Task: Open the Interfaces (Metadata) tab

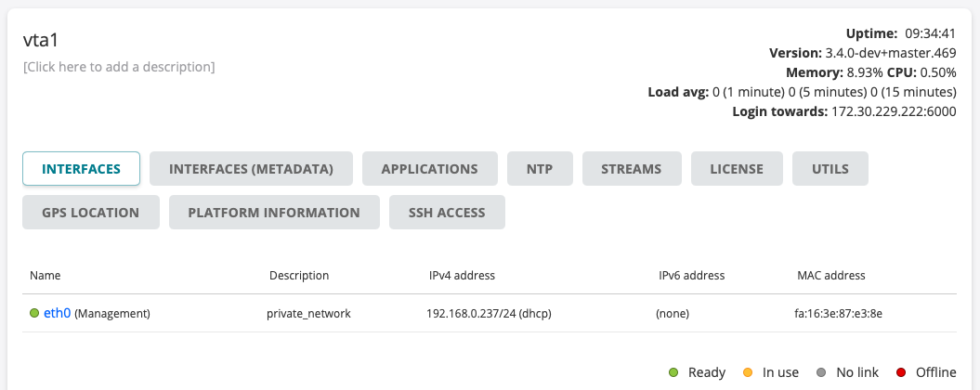Action: coord(251,169)
